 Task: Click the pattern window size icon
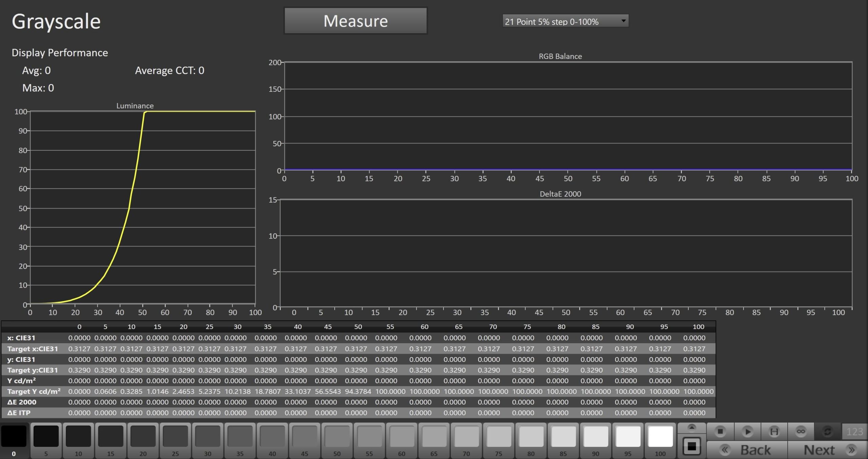coord(692,446)
